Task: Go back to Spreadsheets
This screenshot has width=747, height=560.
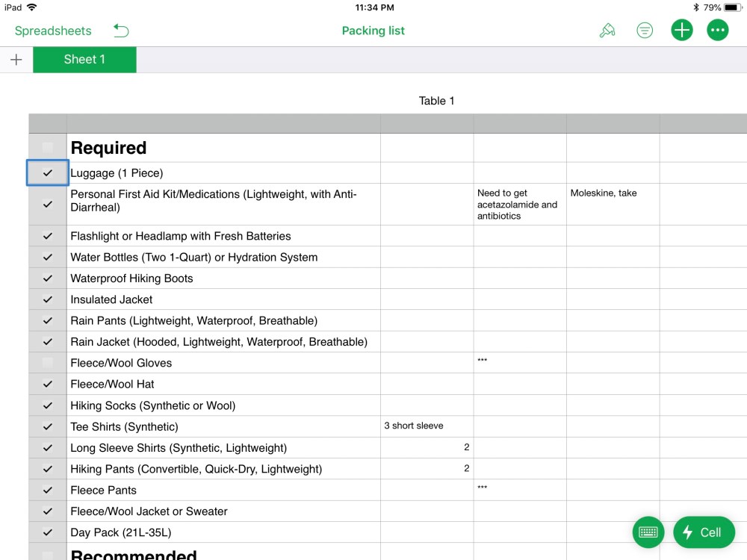Action: pyautogui.click(x=53, y=31)
